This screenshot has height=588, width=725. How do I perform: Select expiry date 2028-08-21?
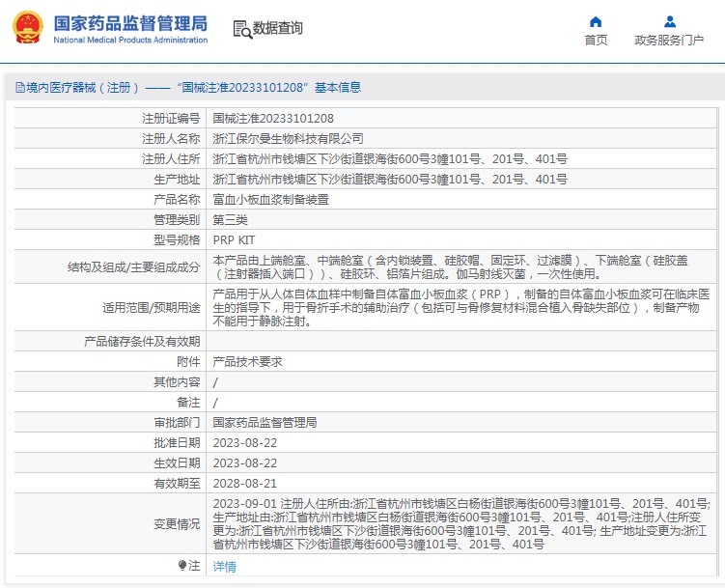click(244, 484)
